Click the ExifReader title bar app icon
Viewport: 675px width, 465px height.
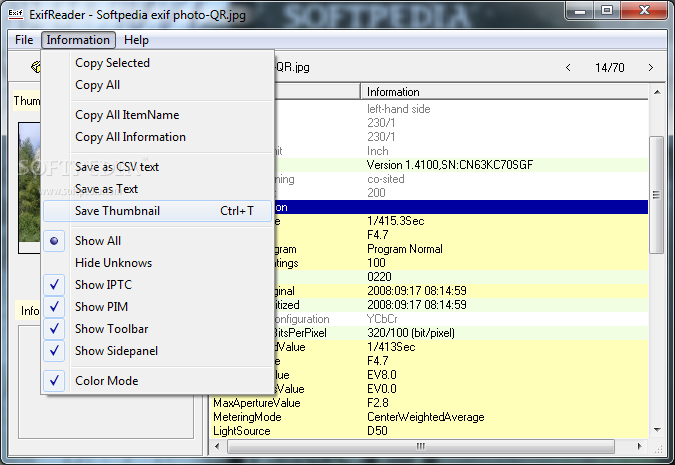pos(16,14)
